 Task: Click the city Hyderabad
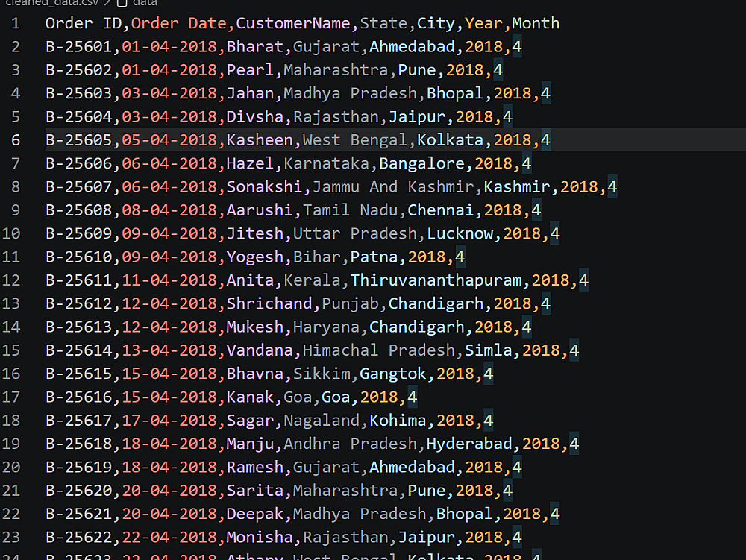point(469,443)
